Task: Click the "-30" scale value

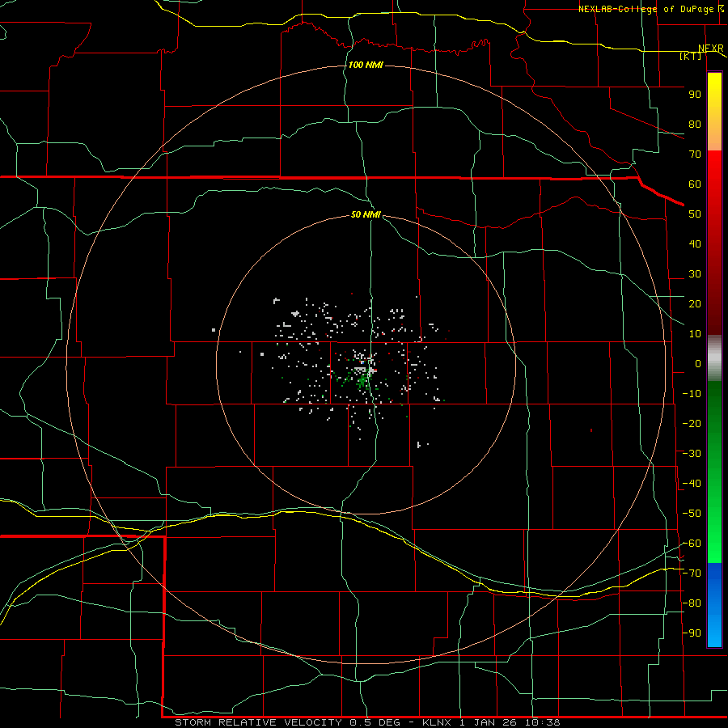Action: (692, 454)
